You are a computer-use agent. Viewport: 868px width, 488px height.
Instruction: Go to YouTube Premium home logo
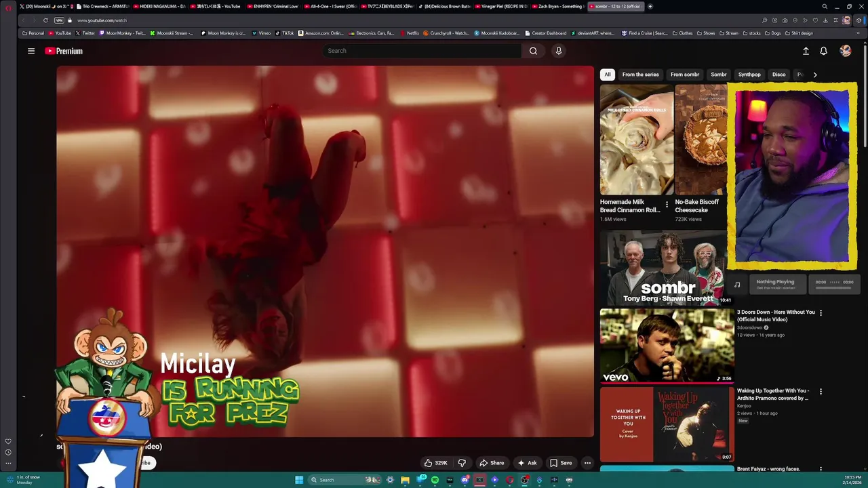tap(64, 51)
